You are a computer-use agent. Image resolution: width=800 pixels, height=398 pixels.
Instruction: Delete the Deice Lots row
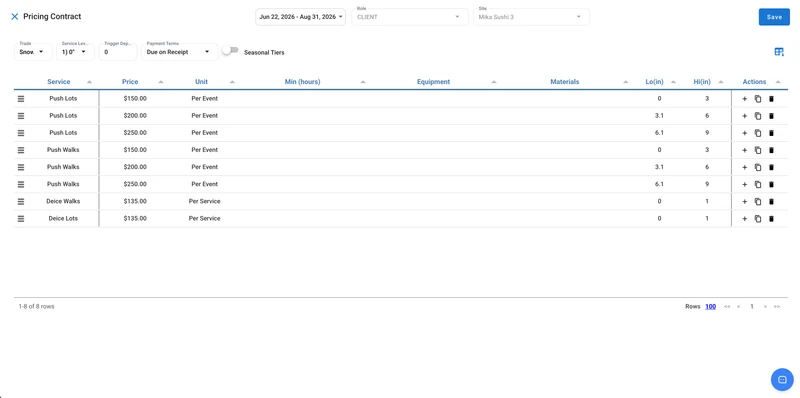point(771,218)
